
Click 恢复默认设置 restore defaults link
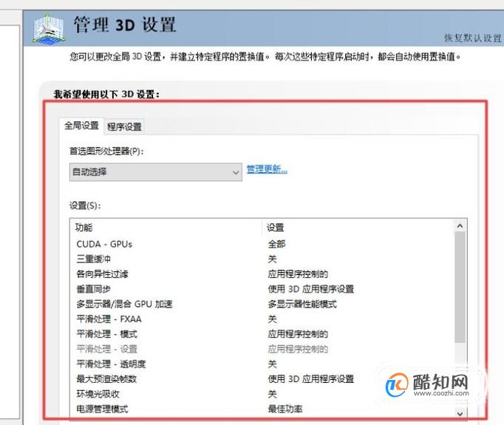[472, 38]
